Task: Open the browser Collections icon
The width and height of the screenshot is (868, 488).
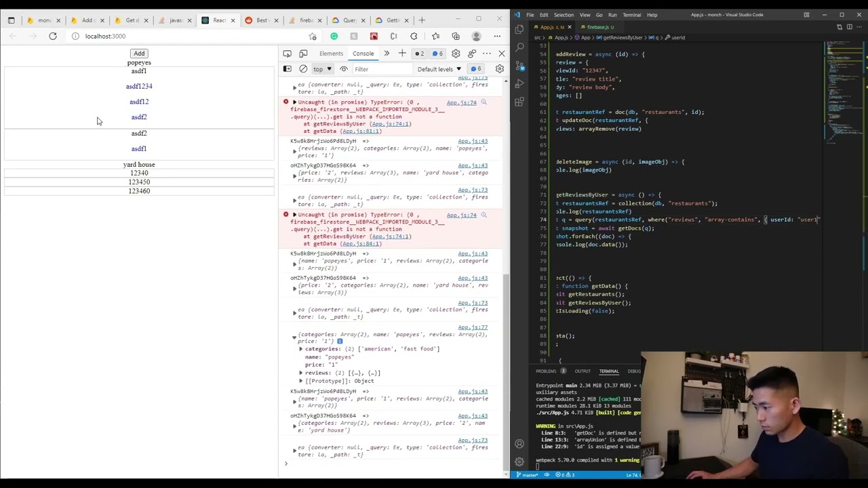Action: pyautogui.click(x=456, y=36)
